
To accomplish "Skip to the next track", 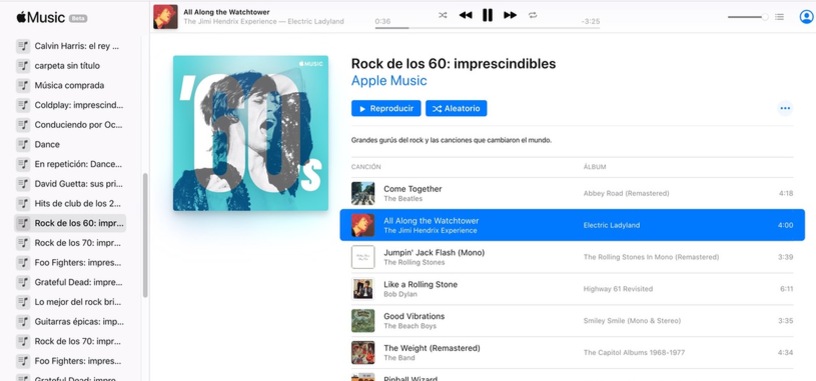I will (510, 15).
